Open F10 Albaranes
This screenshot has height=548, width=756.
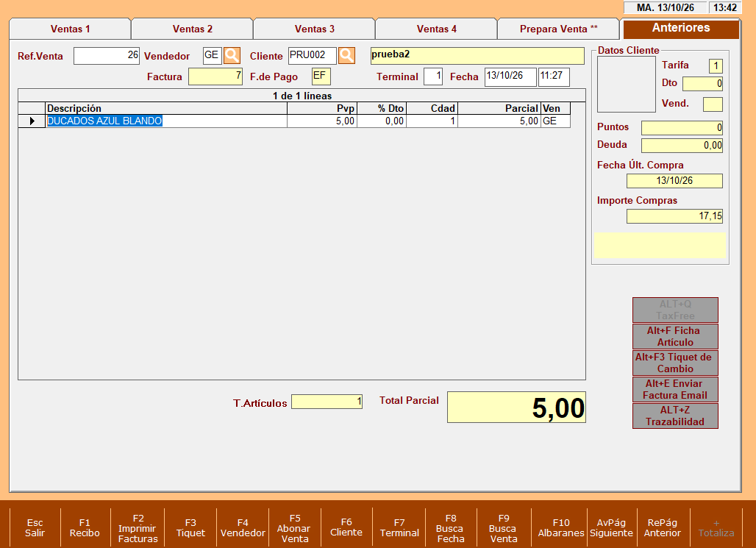coord(560,527)
